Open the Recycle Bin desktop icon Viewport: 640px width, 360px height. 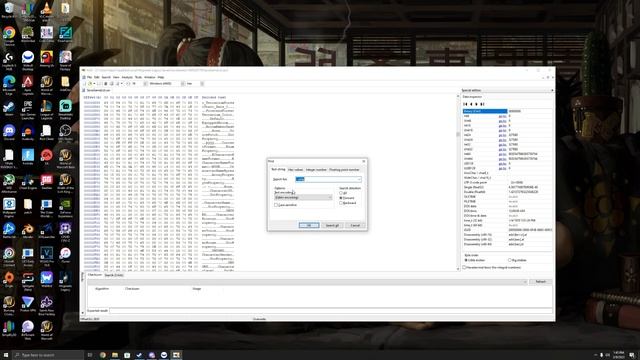tap(9, 10)
